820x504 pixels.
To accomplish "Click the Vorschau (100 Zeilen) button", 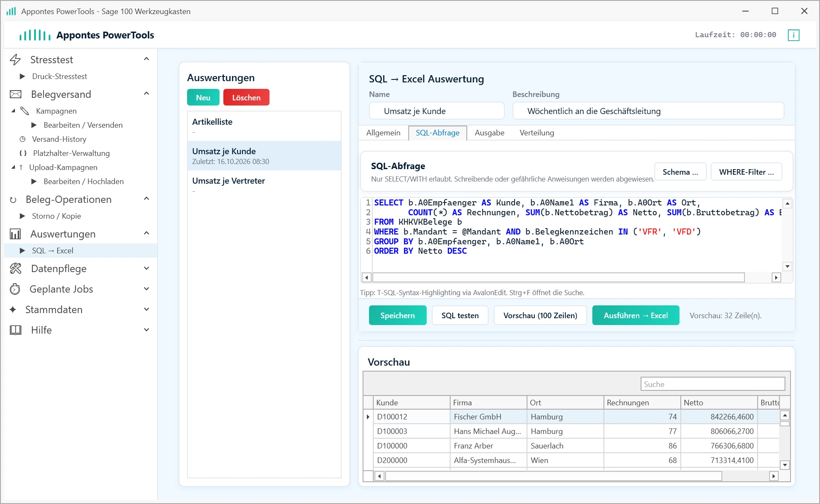I will coord(540,315).
